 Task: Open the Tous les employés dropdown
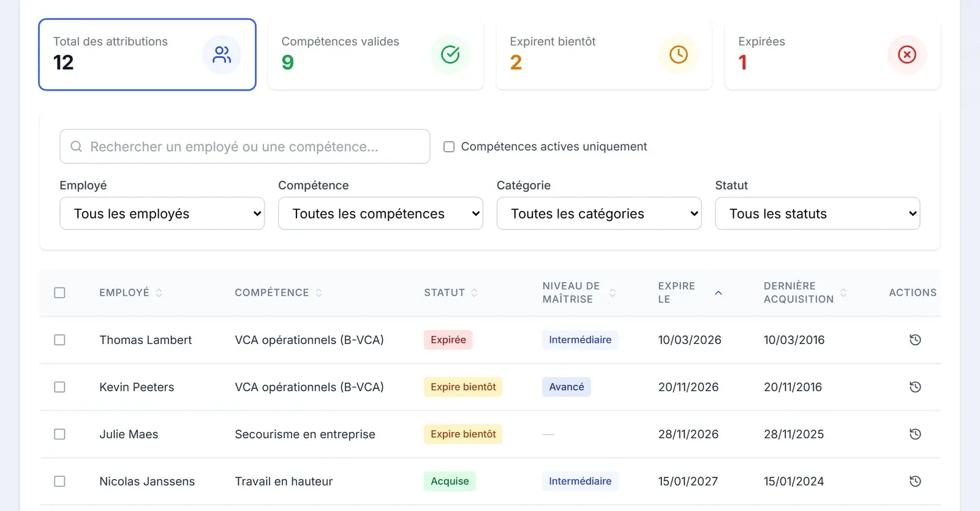click(162, 214)
